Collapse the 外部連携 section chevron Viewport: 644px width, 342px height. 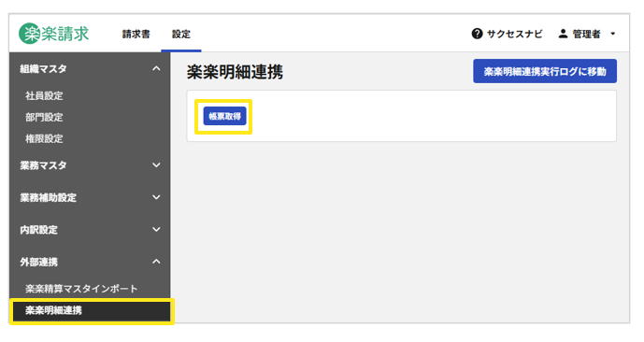(156, 262)
